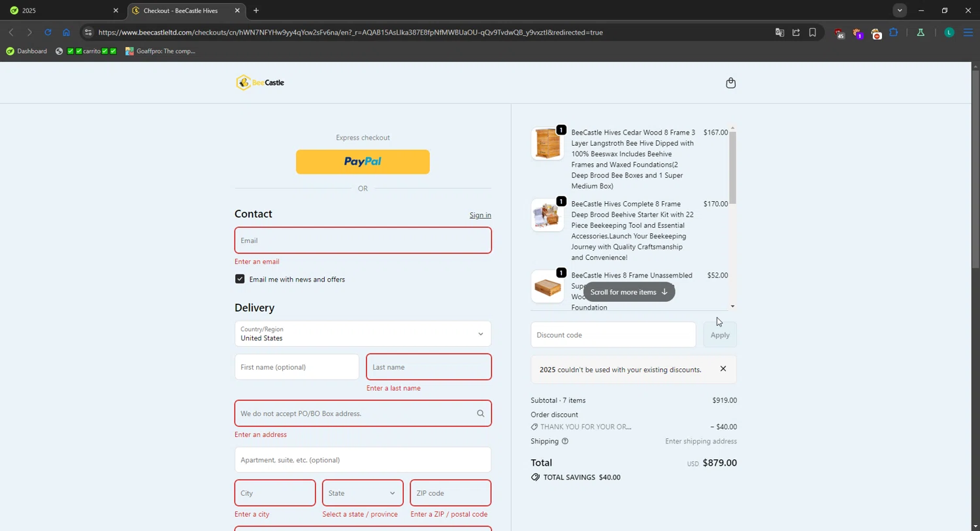The image size is (980, 531).
Task: Click the green lab flask icon
Action: tap(921, 32)
